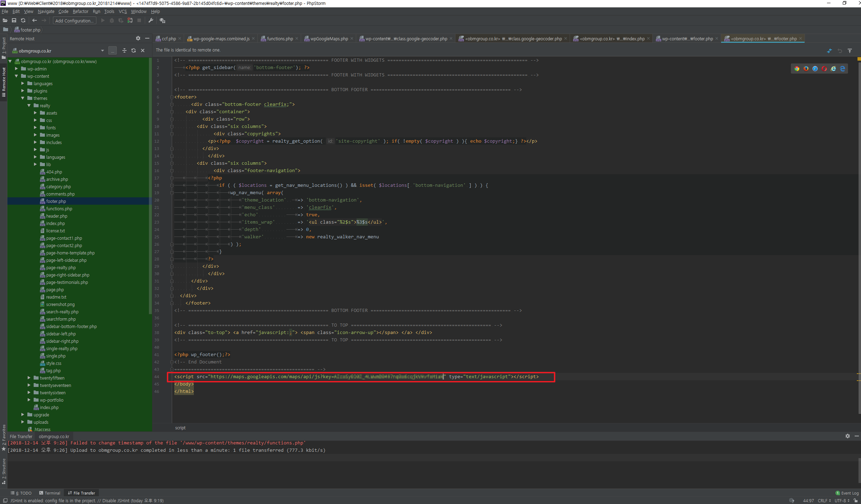Click the CRLF line separator in status bar

coord(824,500)
